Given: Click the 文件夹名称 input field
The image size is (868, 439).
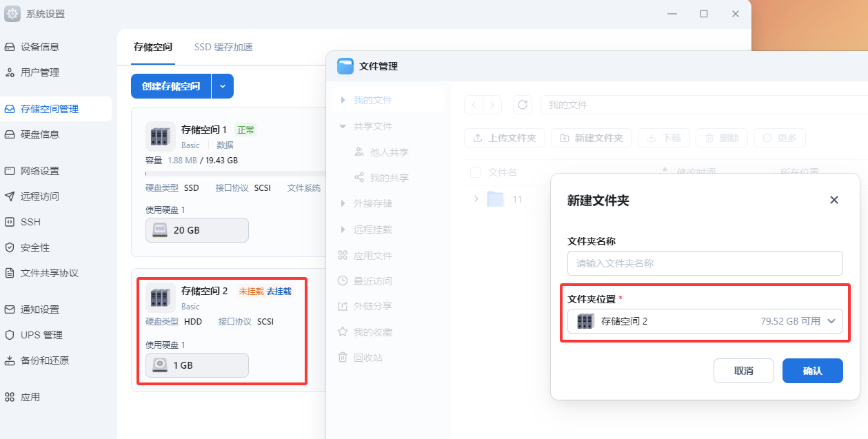Looking at the screenshot, I should (x=705, y=263).
